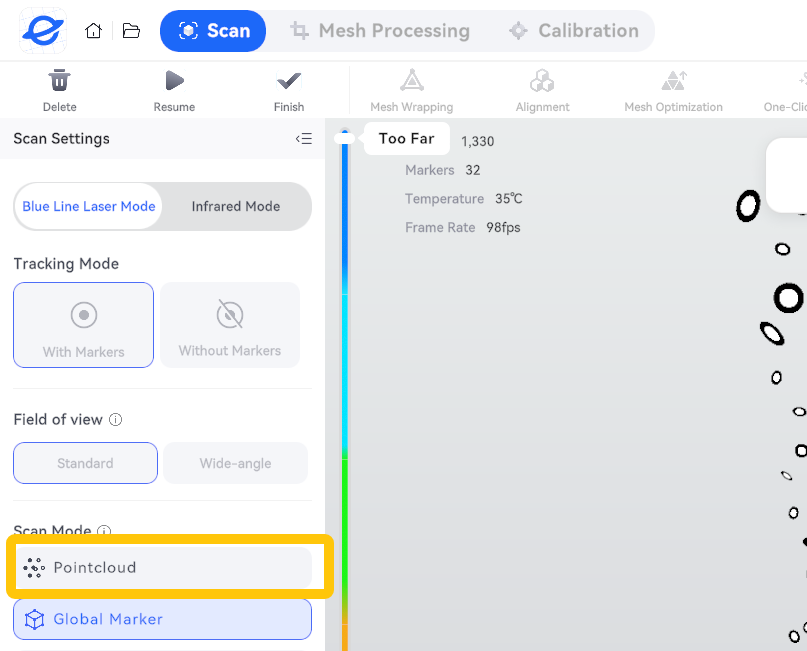Click the Frame Rate value 98fps
Viewport: 807px width, 651px height.
pyautogui.click(x=503, y=227)
